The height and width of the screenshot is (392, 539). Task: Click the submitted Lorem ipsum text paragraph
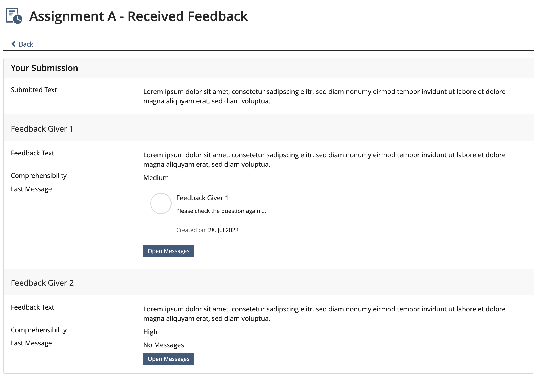click(324, 96)
